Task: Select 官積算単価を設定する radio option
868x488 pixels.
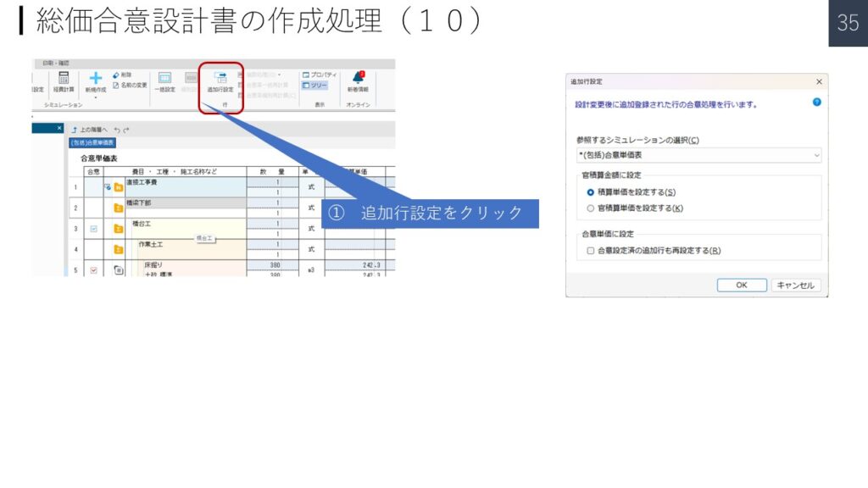Action: tap(591, 208)
